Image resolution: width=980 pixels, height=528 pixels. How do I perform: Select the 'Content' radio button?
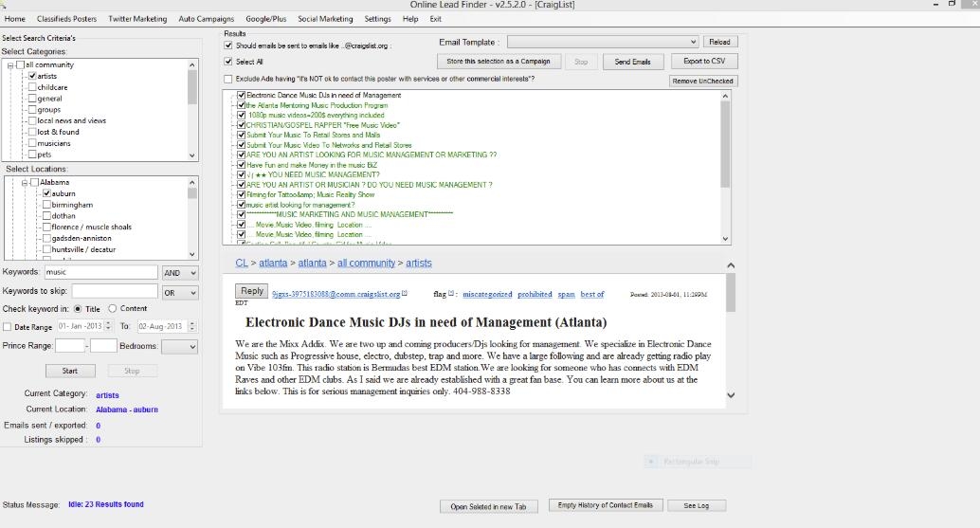click(113, 309)
